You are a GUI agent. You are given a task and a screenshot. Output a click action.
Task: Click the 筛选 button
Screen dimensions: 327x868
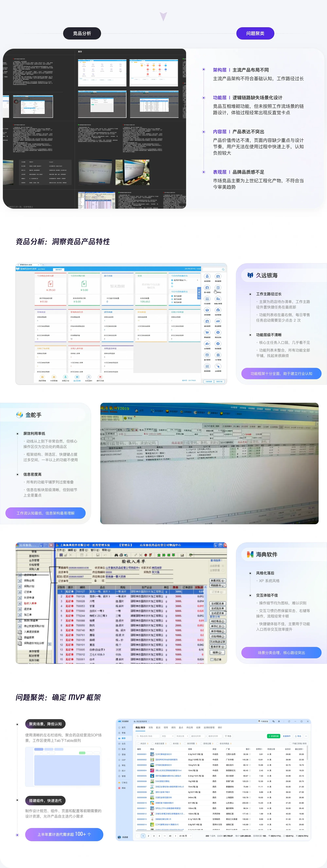pos(228,736)
